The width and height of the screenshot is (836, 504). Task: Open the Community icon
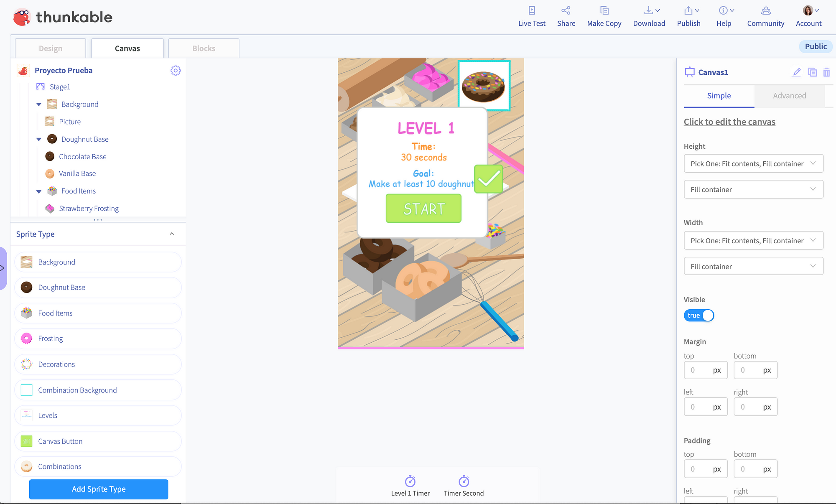(765, 10)
